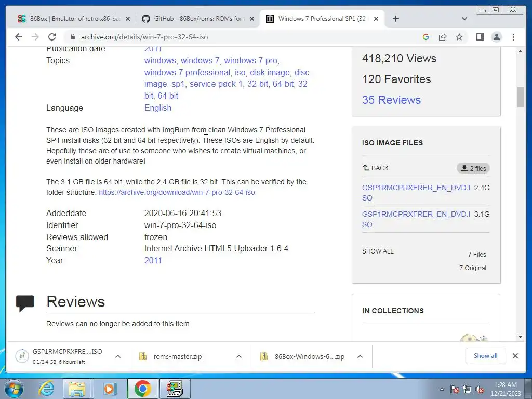This screenshot has height=399, width=532.
Task: Expand roms-master.zip download options
Action: pyautogui.click(x=239, y=356)
